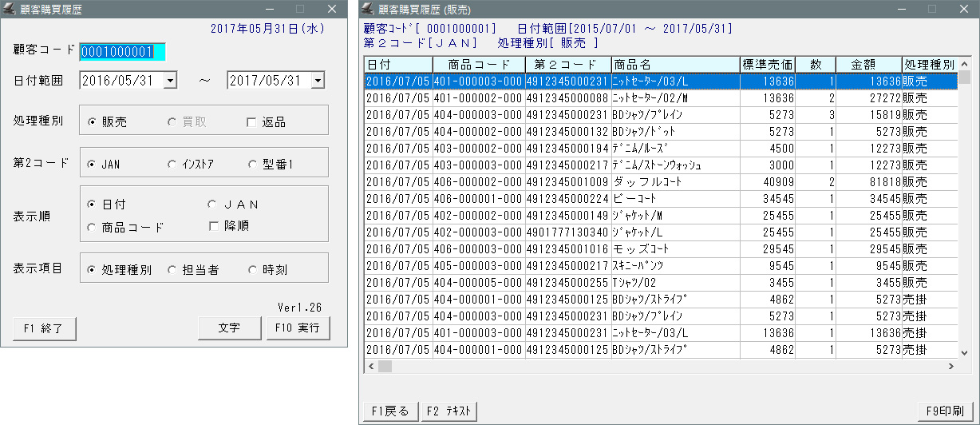
Task: Open the start date dropdown 2016/05/31
Action: tap(169, 80)
